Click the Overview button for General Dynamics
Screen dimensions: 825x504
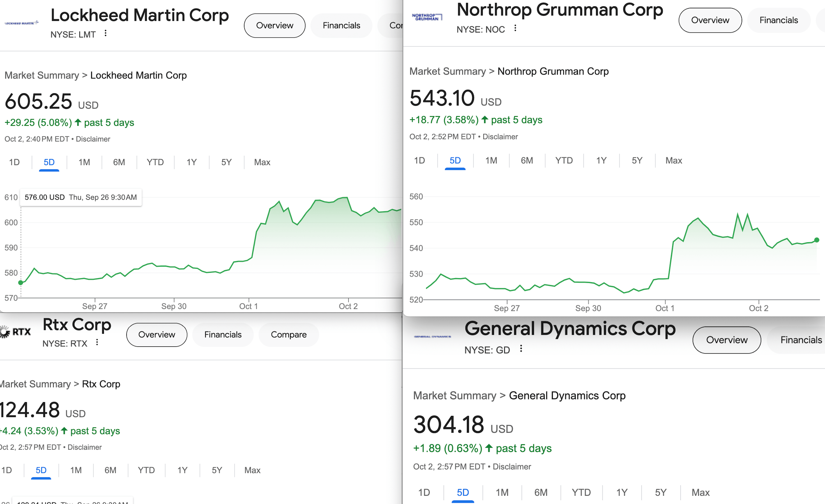[x=727, y=340]
